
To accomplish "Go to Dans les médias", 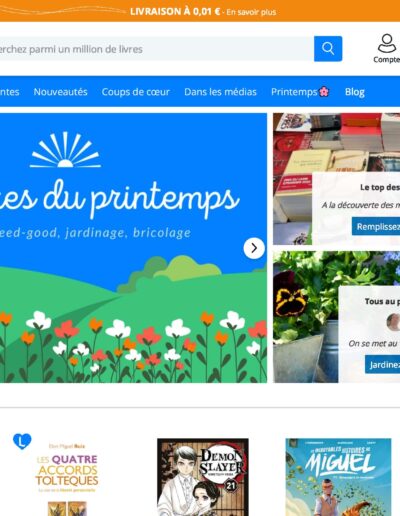I will point(220,92).
